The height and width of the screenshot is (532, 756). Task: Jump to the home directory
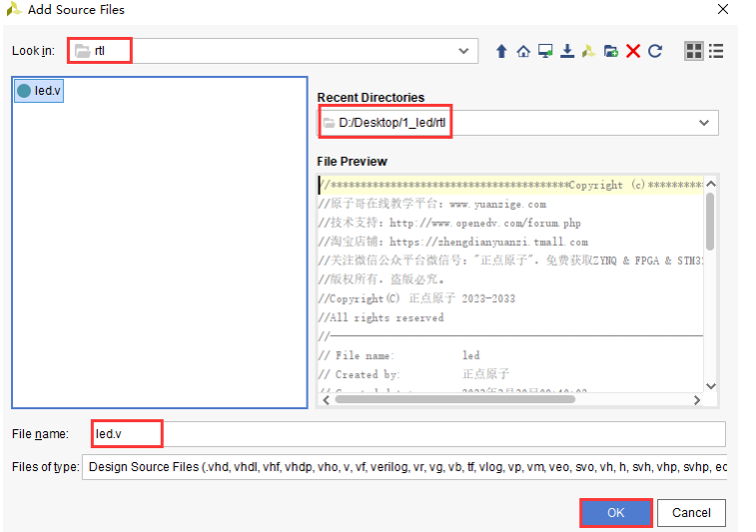click(523, 51)
